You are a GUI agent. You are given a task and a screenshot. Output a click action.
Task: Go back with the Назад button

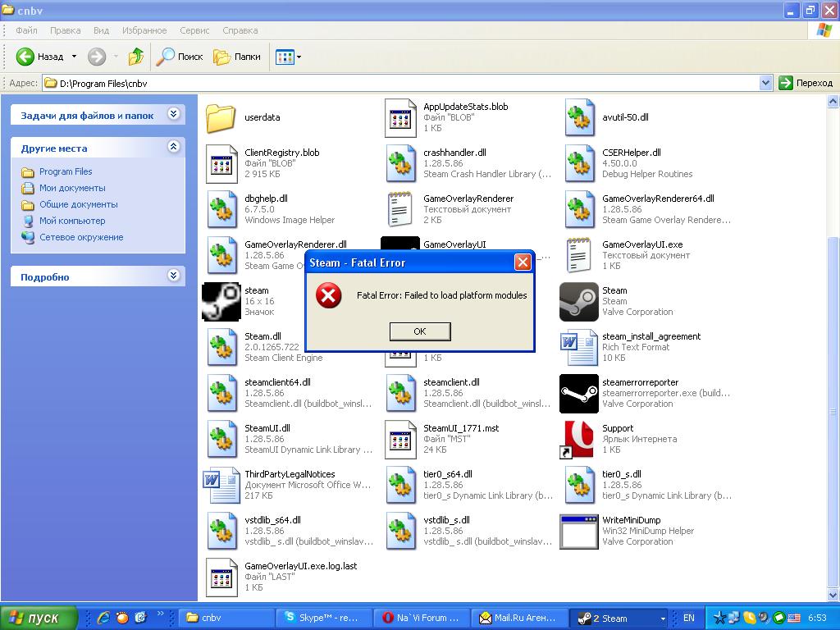pyautogui.click(x=39, y=57)
